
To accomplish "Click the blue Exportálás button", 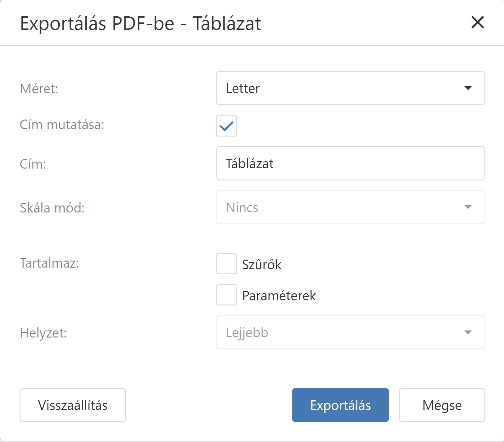I will [x=340, y=405].
